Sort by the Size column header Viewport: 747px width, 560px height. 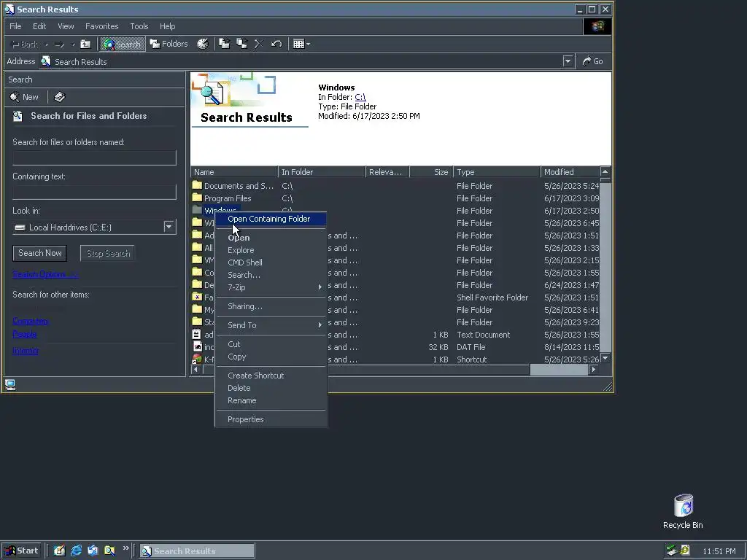430,172
